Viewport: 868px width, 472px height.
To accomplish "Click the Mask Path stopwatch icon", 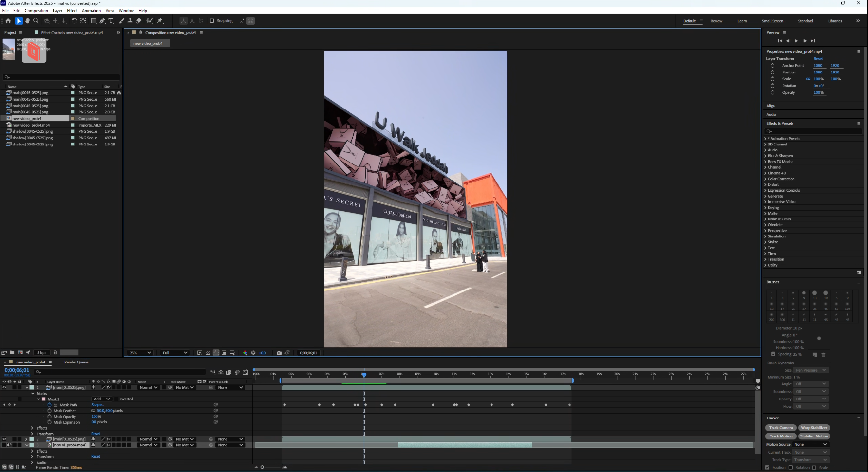I will point(49,405).
